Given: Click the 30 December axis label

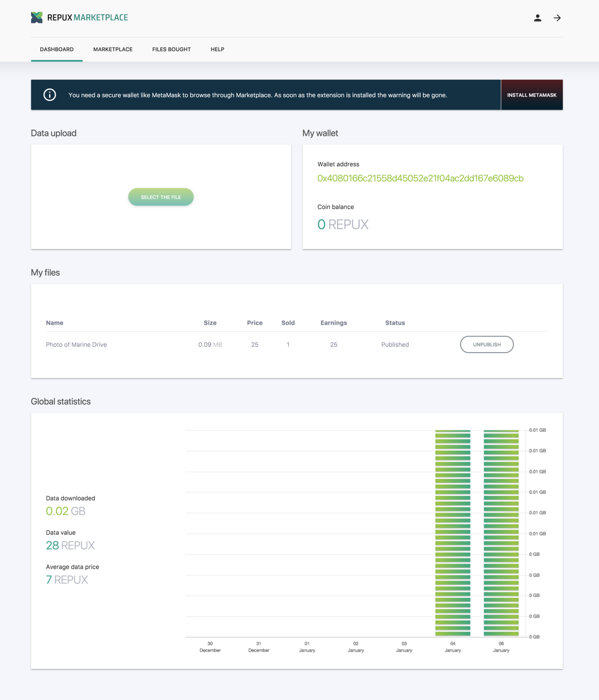Looking at the screenshot, I should coord(210,647).
